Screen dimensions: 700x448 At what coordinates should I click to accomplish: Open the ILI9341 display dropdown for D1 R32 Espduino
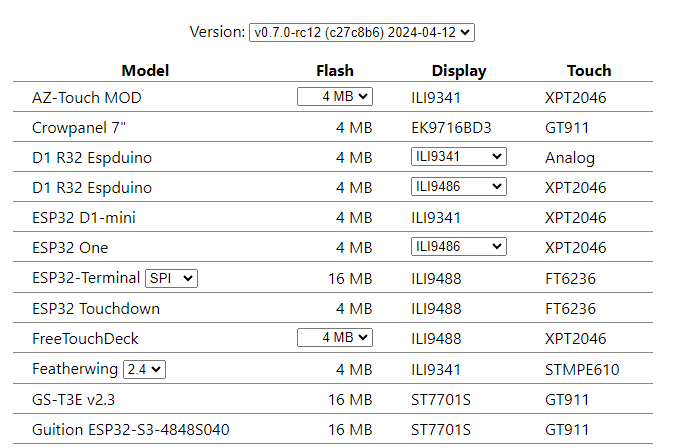[458, 157]
